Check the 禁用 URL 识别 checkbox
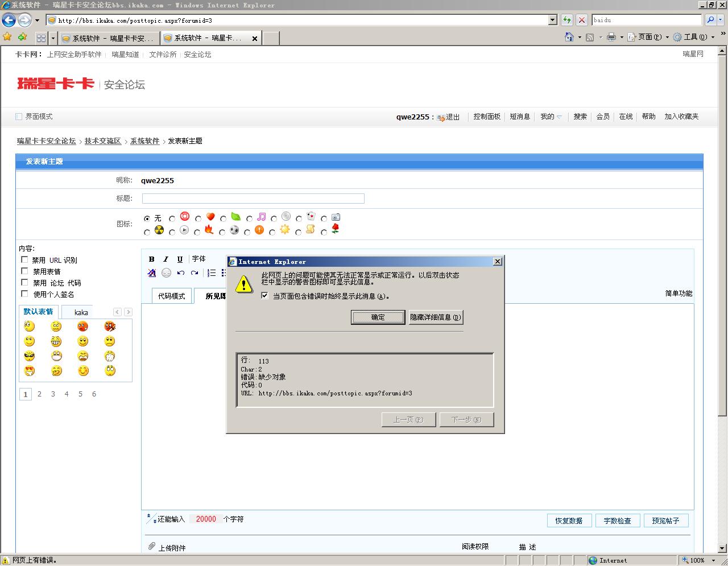 pos(24,259)
